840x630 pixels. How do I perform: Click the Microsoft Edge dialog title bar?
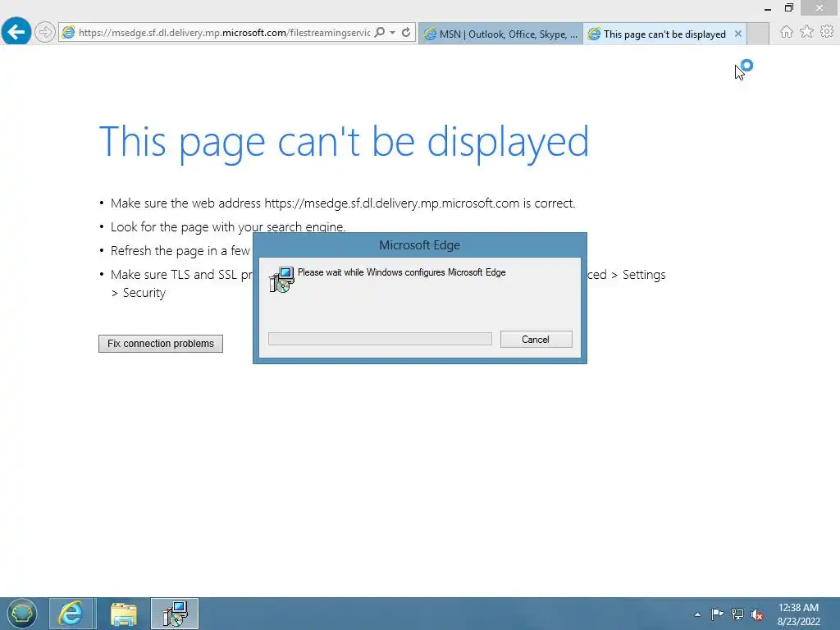click(x=419, y=244)
